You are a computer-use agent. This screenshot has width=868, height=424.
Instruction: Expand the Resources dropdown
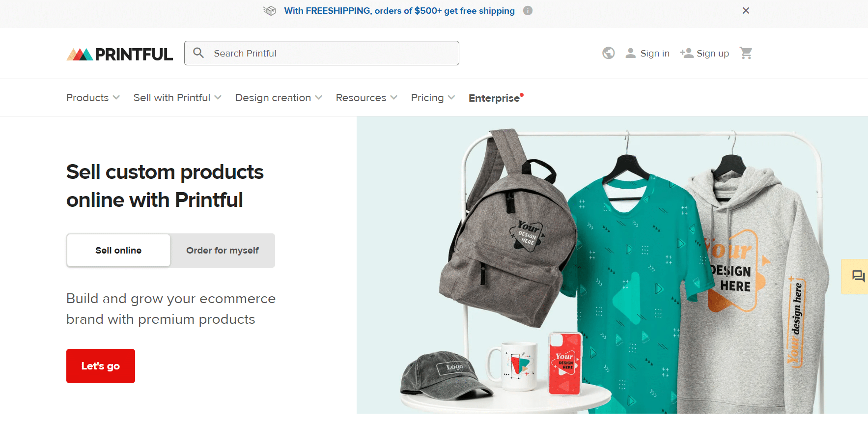pyautogui.click(x=365, y=97)
